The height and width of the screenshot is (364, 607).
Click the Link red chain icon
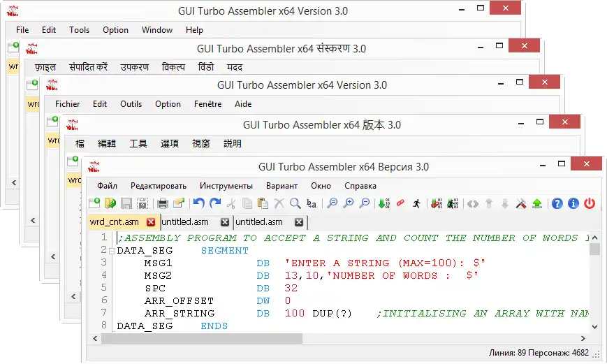point(400,203)
